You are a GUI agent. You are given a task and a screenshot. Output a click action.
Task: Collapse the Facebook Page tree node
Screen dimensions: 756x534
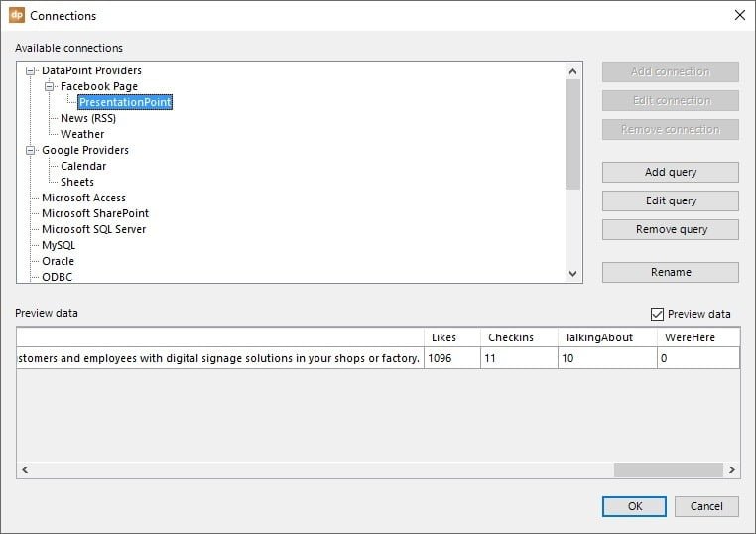[x=50, y=87]
